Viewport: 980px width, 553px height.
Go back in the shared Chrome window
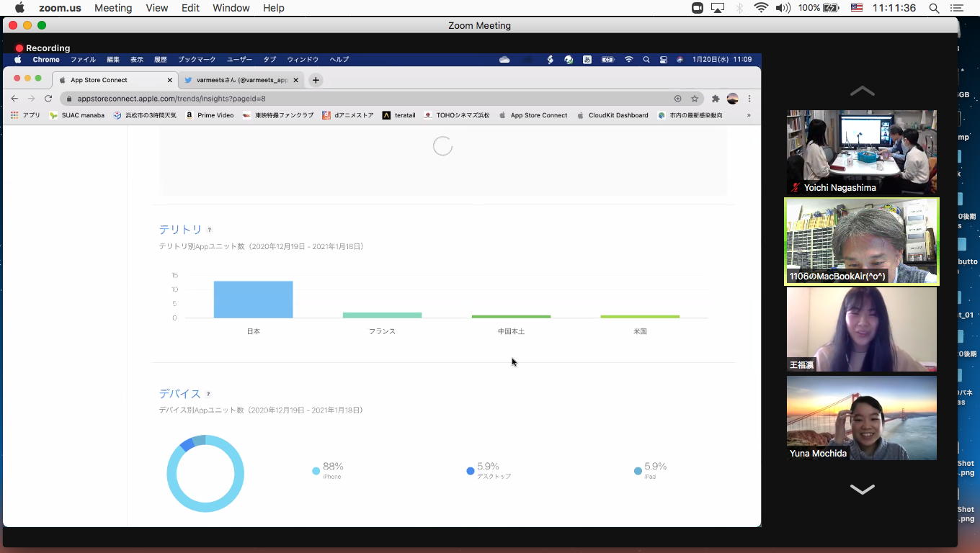(14, 99)
